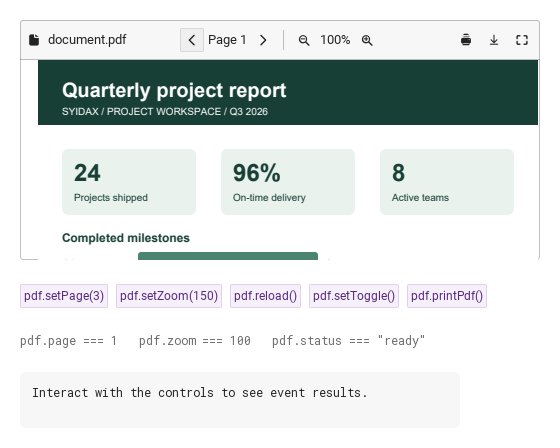Screen dimensions: 560x448
Task: Click the green milestone progress bar
Action: click(228, 256)
